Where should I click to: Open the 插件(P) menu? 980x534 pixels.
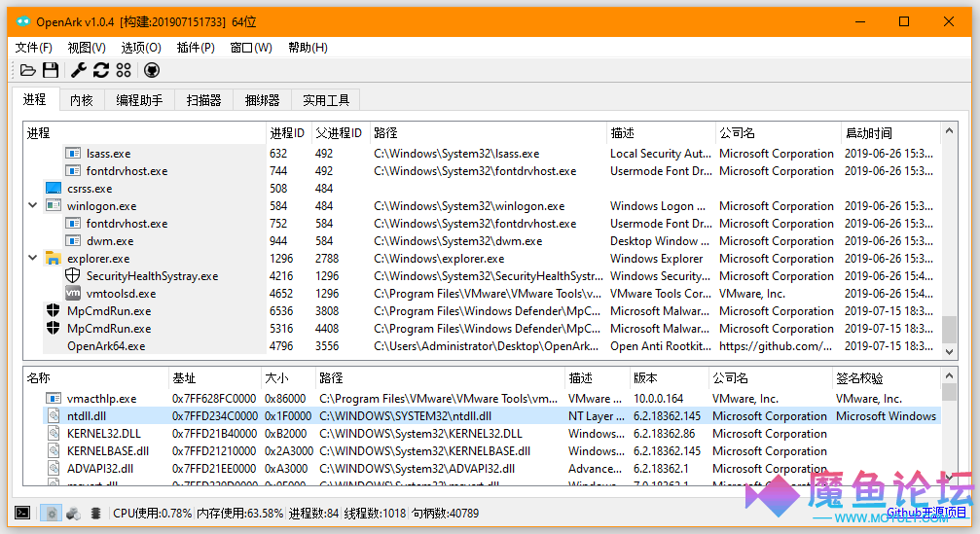click(x=196, y=48)
